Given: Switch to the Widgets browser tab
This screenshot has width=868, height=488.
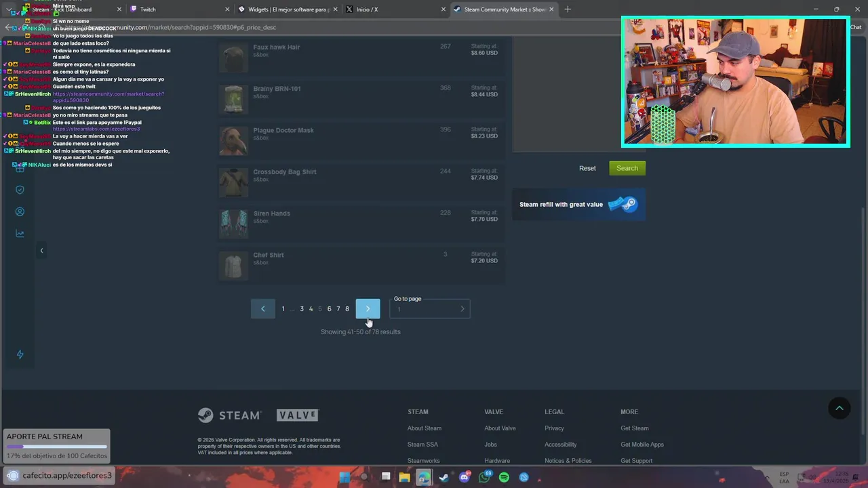Looking at the screenshot, I should 285,9.
